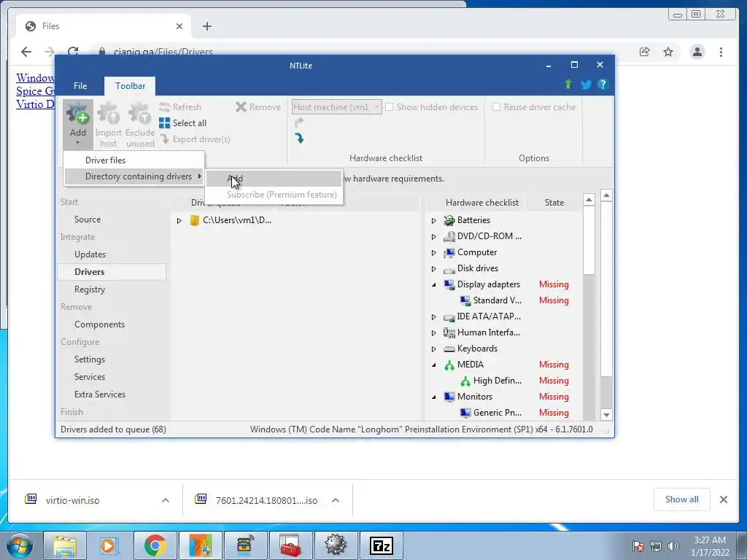Screen dimensions: 747x560
Task: Collapse the Display adapters node
Action: click(x=433, y=285)
